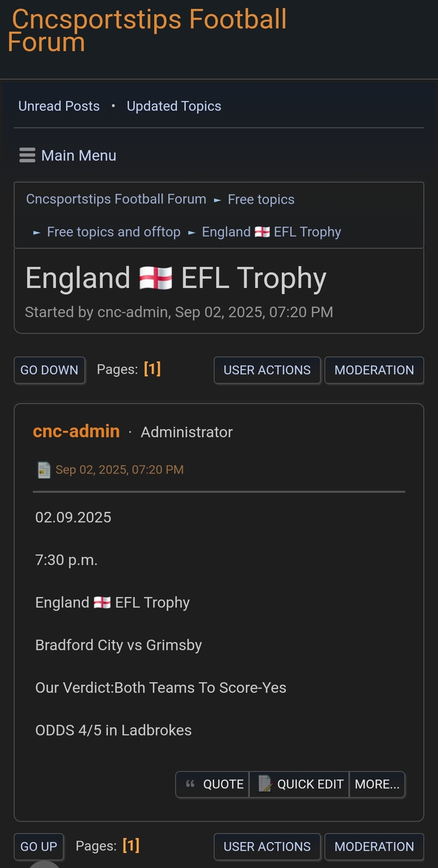Screen dimensions: 438x868
Task: Open Updated Topics
Action: 174,106
